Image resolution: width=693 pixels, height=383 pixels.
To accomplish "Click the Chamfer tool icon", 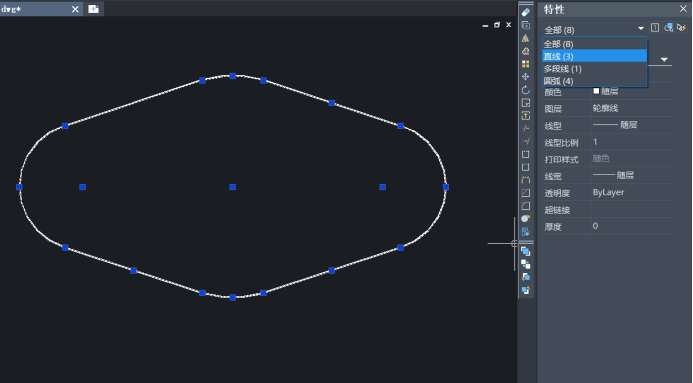I will (x=525, y=193).
